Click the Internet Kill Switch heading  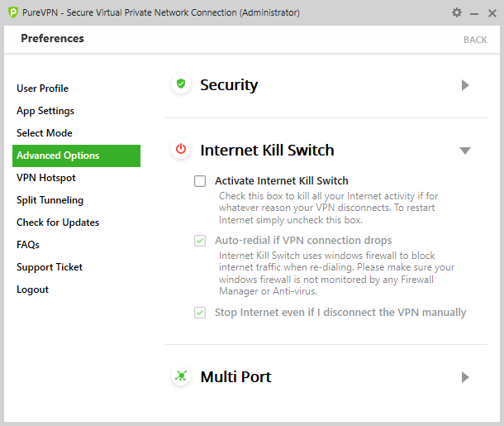267,151
